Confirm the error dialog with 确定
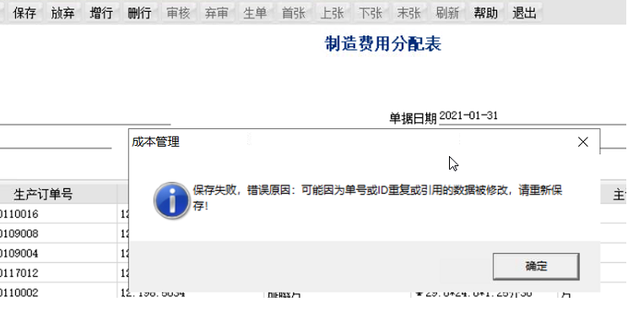Image resolution: width=644 pixels, height=318 pixels. tap(536, 267)
